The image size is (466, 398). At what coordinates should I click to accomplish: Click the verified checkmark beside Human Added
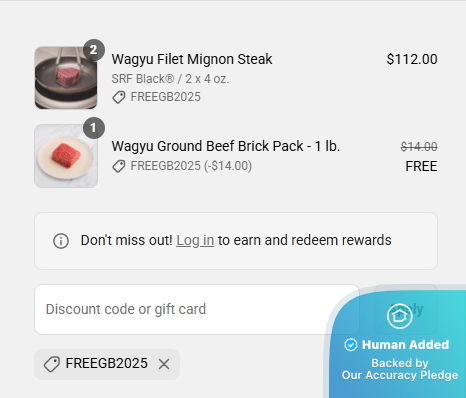point(351,345)
